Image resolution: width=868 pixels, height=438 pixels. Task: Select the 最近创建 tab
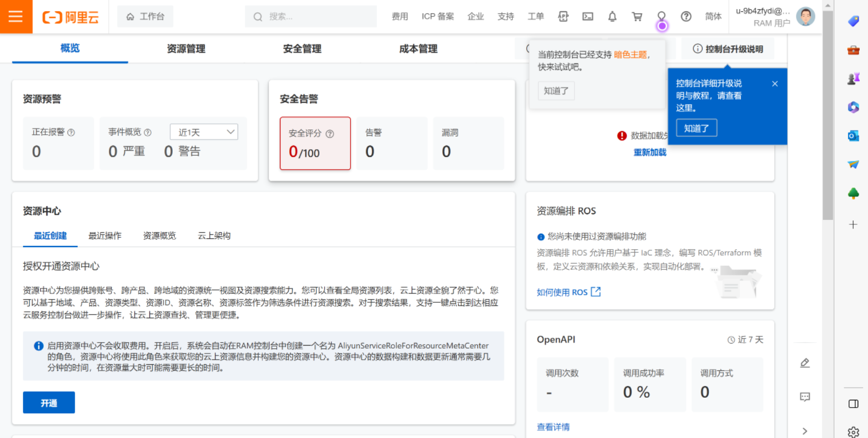coord(50,236)
